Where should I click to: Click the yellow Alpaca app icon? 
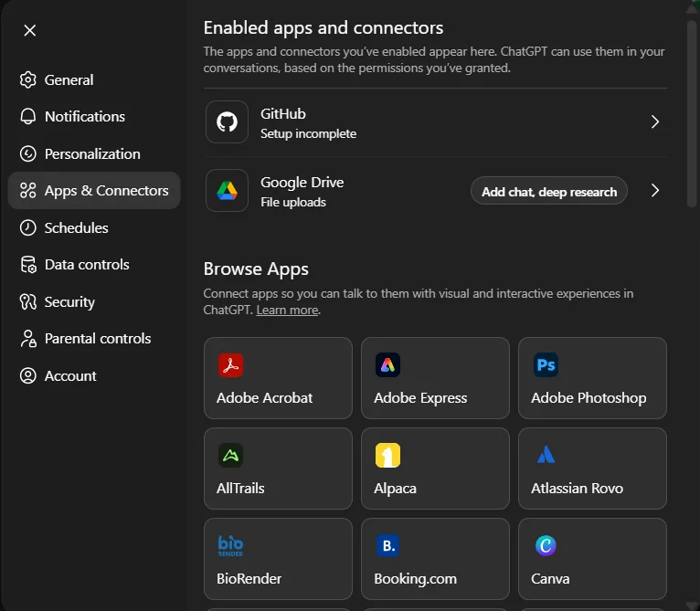pyautogui.click(x=387, y=455)
